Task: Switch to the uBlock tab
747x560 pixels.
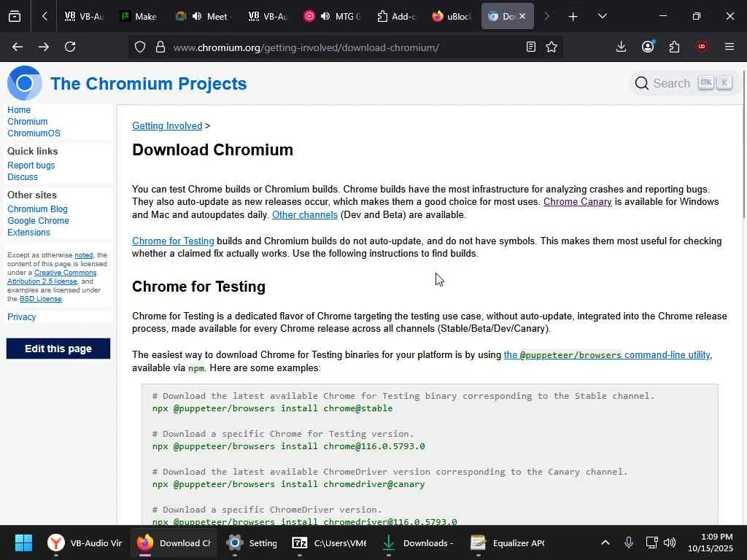Action: coord(452,16)
